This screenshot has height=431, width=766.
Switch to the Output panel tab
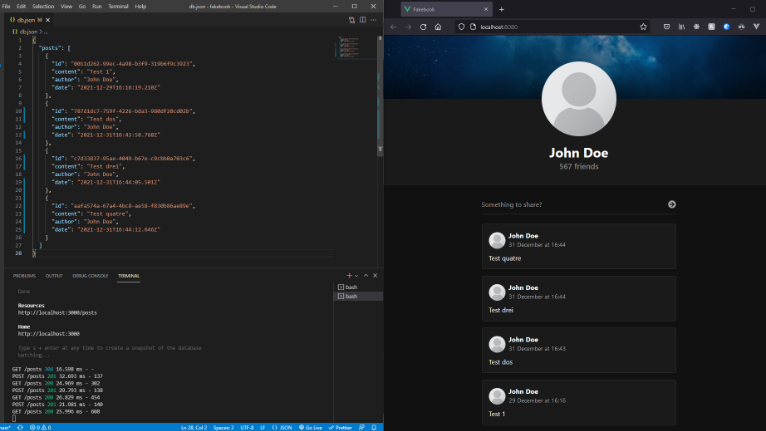click(x=54, y=276)
